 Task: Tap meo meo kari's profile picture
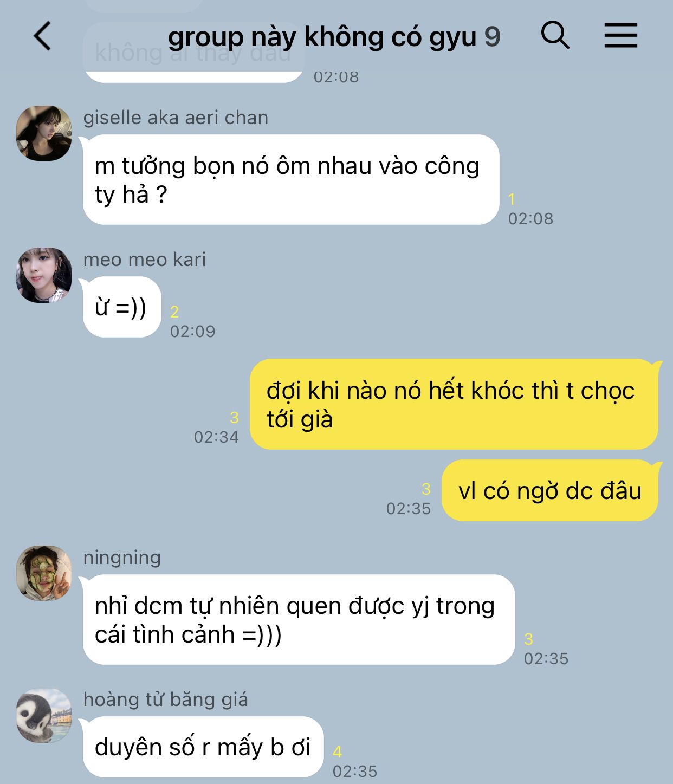(44, 275)
